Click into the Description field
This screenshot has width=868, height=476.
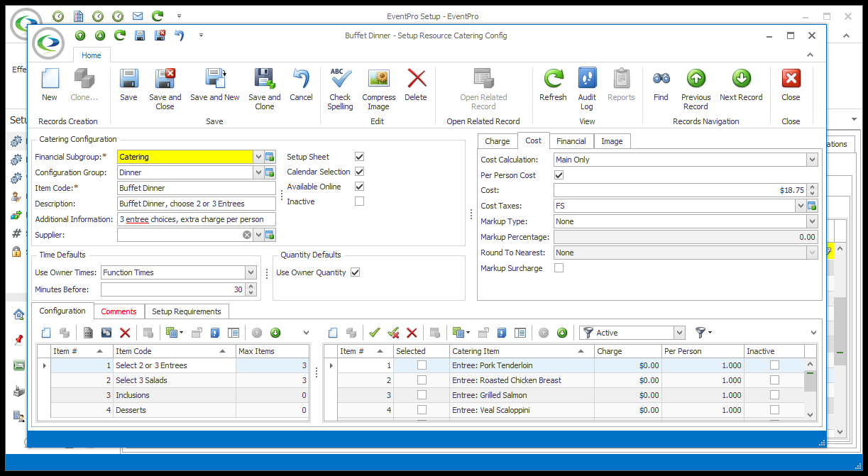(x=197, y=204)
